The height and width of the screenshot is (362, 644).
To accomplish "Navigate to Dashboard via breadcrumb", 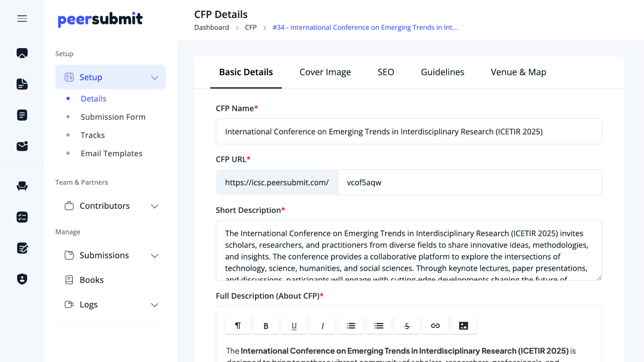I will pos(212,27).
